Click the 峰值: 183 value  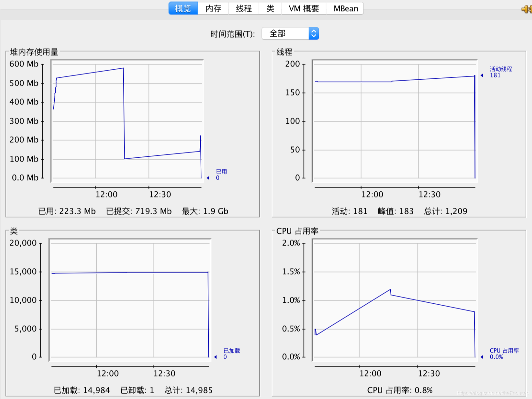396,211
